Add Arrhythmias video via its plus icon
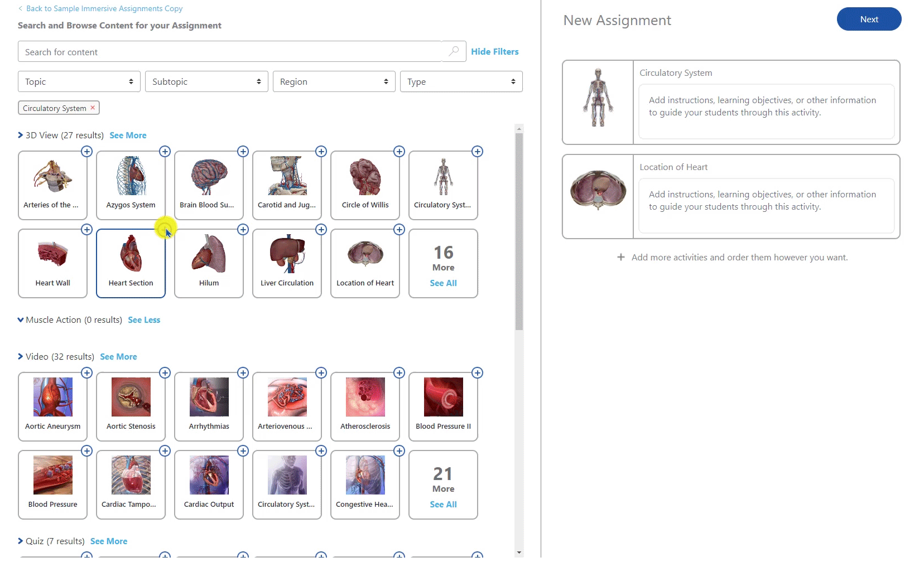Image resolution: width=924 pixels, height=562 pixels. 243,372
